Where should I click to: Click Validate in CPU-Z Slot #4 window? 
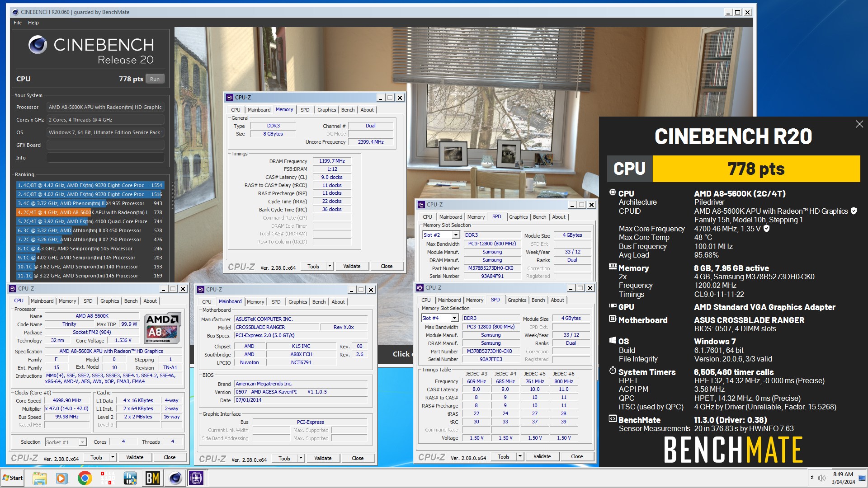coord(542,457)
